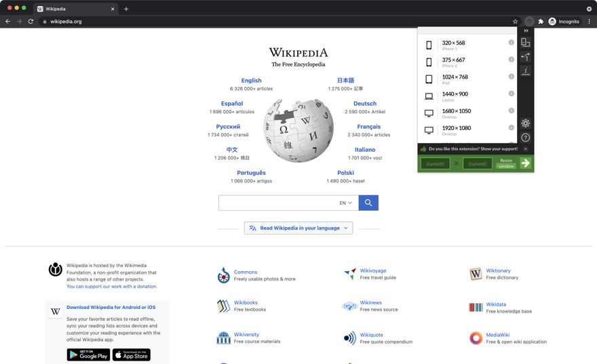Click the Wikibooks icon
The image size is (597, 364).
tap(223, 306)
